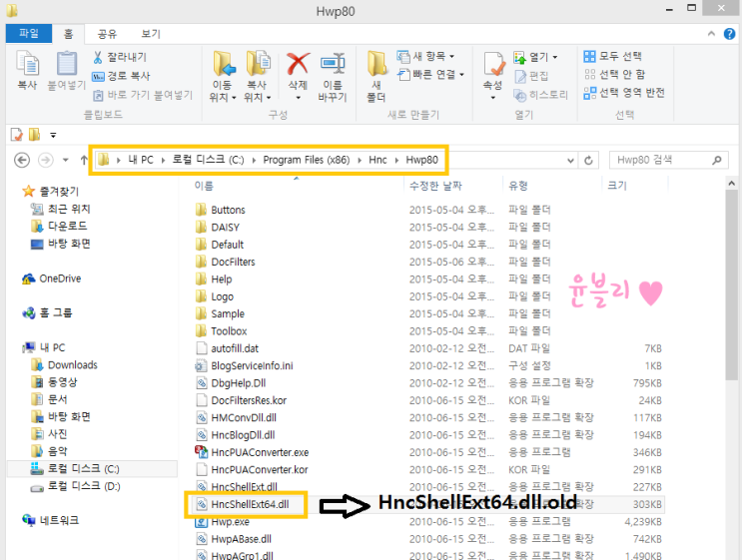Click 로컬 디스크 (C:) breadcrumb
The height and width of the screenshot is (560, 742).
coord(208,160)
